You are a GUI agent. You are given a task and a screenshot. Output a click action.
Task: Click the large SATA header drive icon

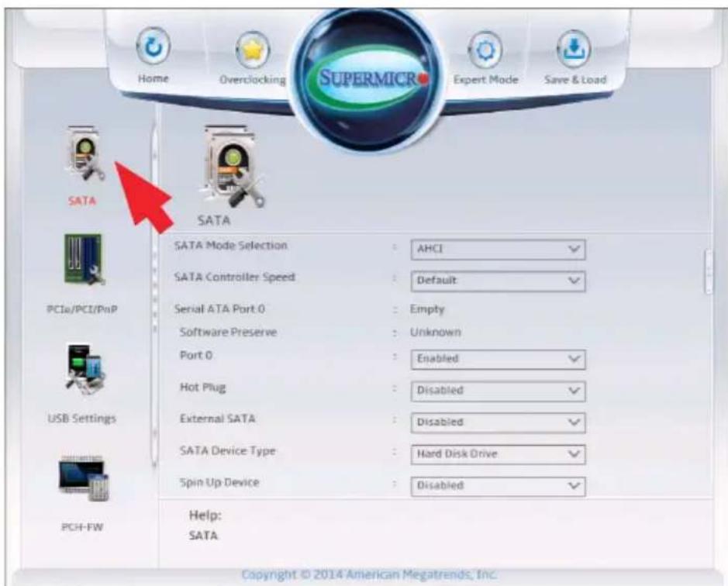click(233, 167)
